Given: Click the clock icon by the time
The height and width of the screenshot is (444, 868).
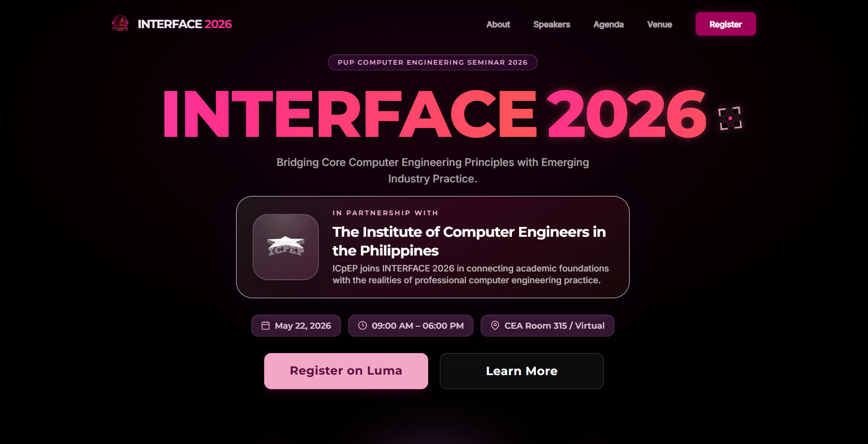Looking at the screenshot, I should (x=363, y=325).
